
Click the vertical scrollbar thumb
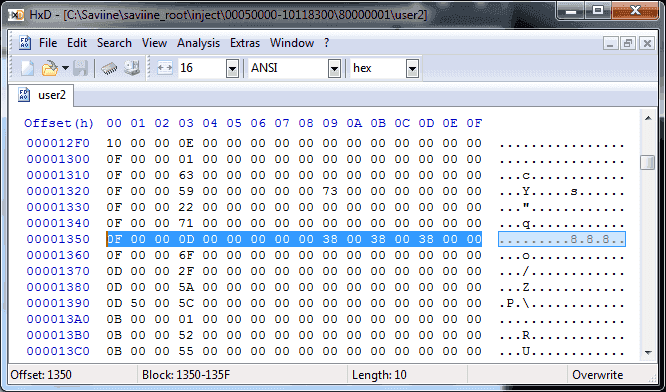pyautogui.click(x=648, y=162)
